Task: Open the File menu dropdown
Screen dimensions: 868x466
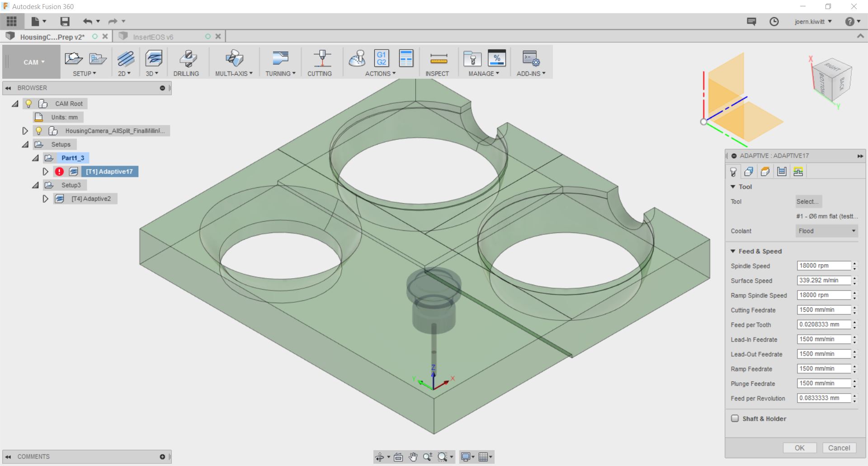Action: (38, 21)
